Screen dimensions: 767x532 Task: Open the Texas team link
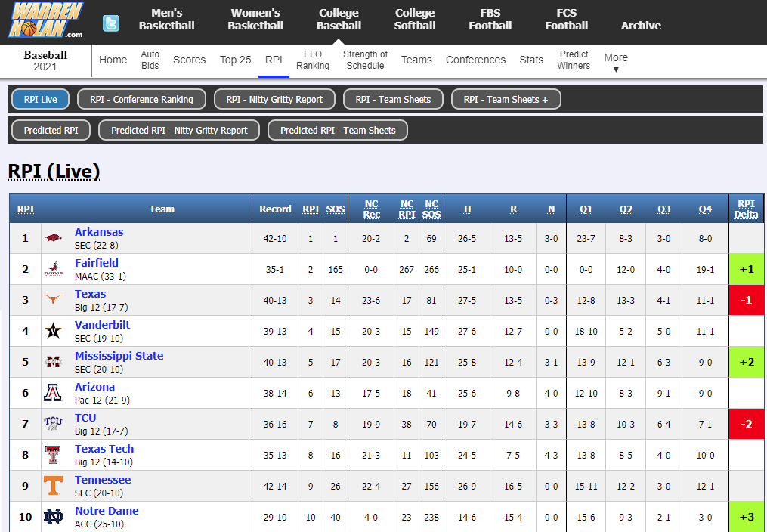tap(91, 294)
